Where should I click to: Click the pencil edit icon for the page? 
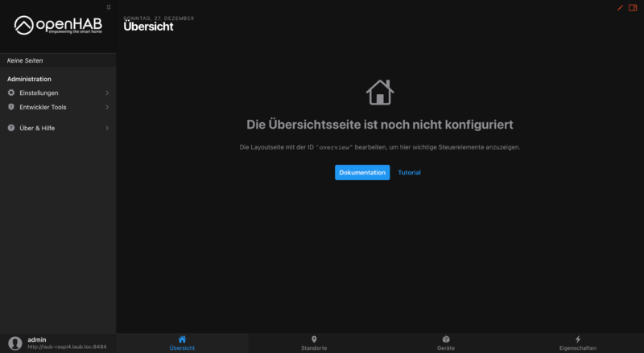click(x=620, y=7)
